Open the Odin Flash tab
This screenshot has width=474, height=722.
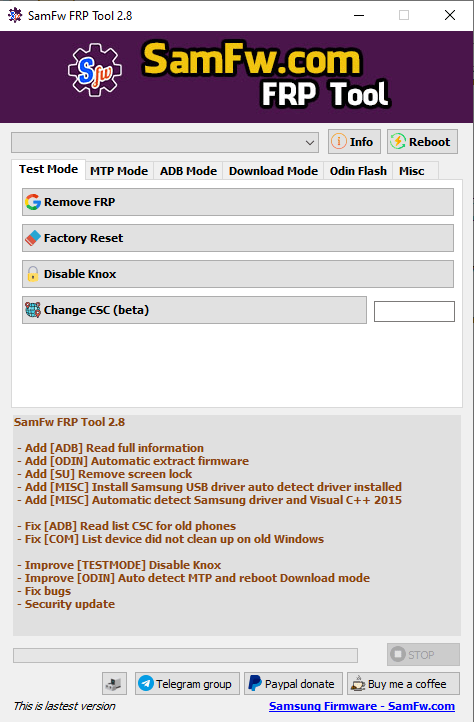(358, 171)
